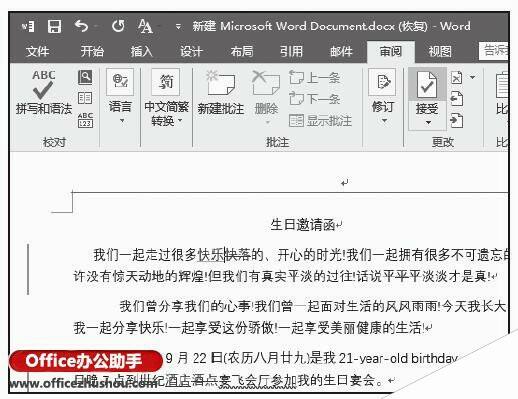
Task: Undo the last action
Action: (81, 26)
